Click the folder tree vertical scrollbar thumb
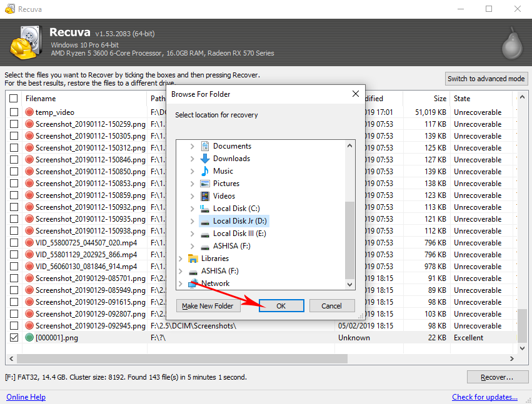Image resolution: width=532 pixels, height=404 pixels. (x=350, y=240)
